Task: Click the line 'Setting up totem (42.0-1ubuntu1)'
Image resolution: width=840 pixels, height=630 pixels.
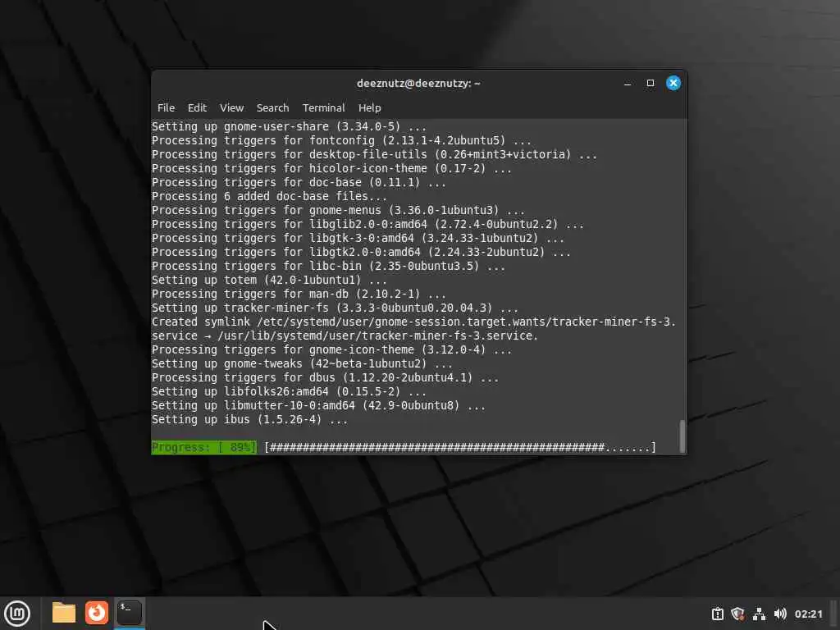Action: (269, 280)
